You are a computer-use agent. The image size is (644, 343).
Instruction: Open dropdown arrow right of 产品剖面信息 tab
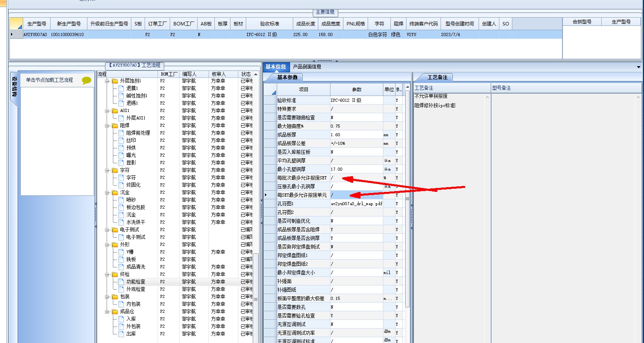tap(639, 67)
